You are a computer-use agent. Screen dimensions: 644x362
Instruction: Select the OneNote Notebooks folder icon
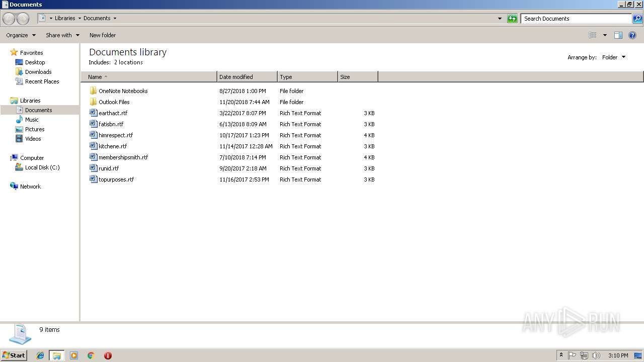click(x=93, y=91)
